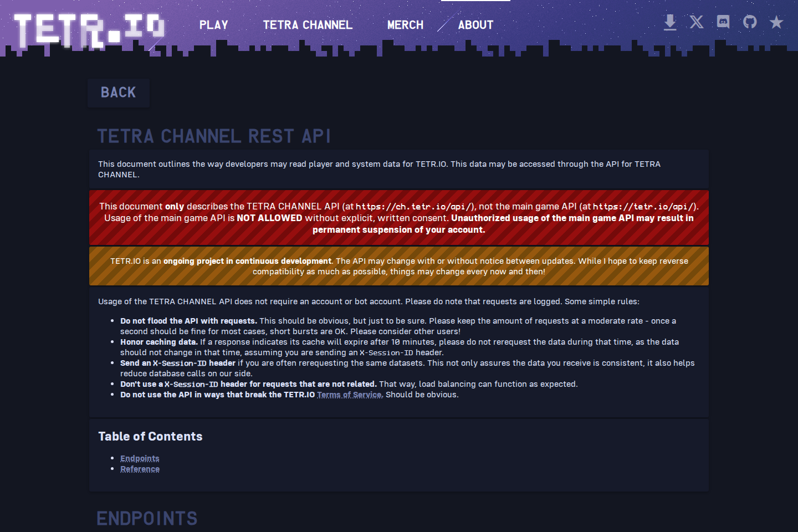
Task: Click the download icon in the header
Action: point(670,22)
